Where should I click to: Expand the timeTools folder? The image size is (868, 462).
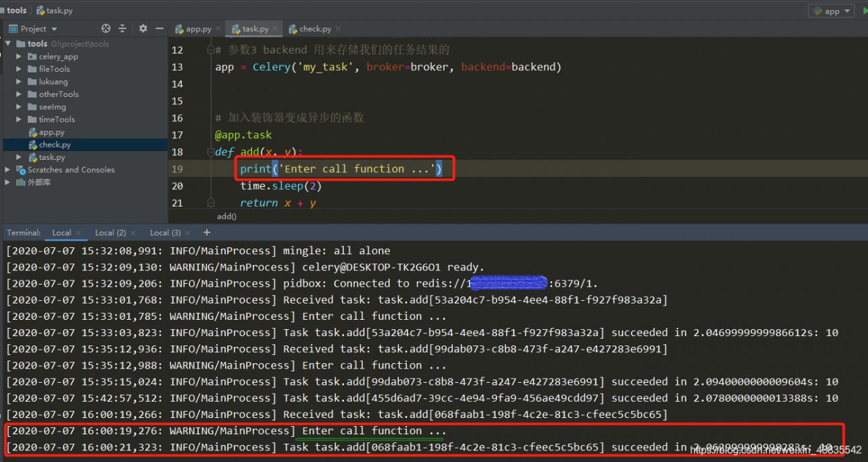[x=19, y=120]
